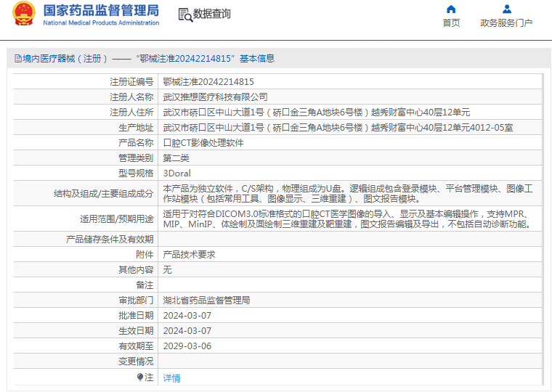Click the 生产地址 value ending 4012-05室
552x392 pixels.
[338, 127]
